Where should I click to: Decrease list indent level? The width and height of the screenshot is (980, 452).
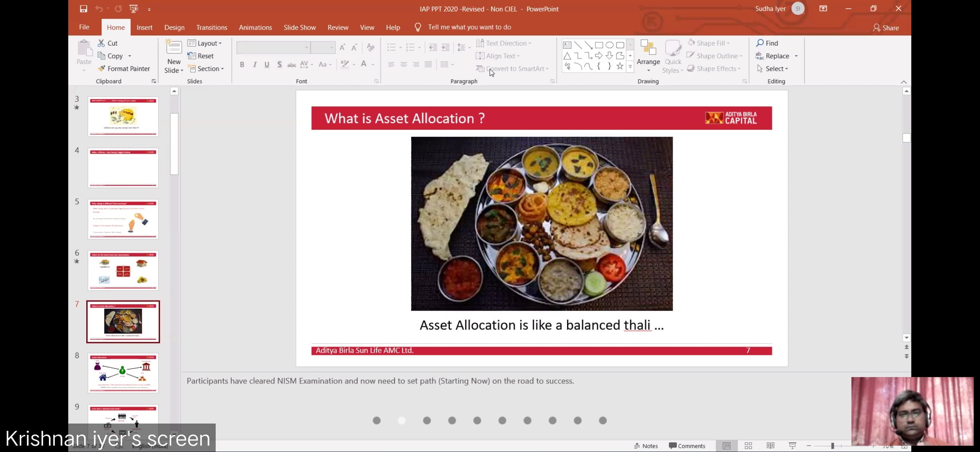pyautogui.click(x=433, y=47)
